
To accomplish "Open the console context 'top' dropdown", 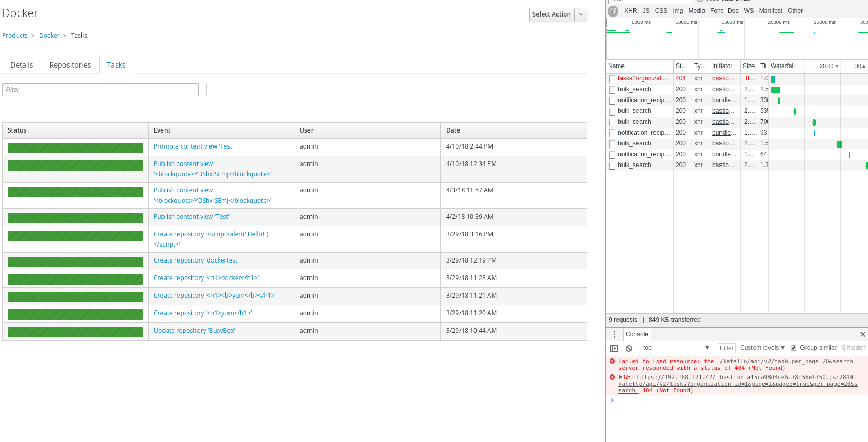I will [x=676, y=348].
